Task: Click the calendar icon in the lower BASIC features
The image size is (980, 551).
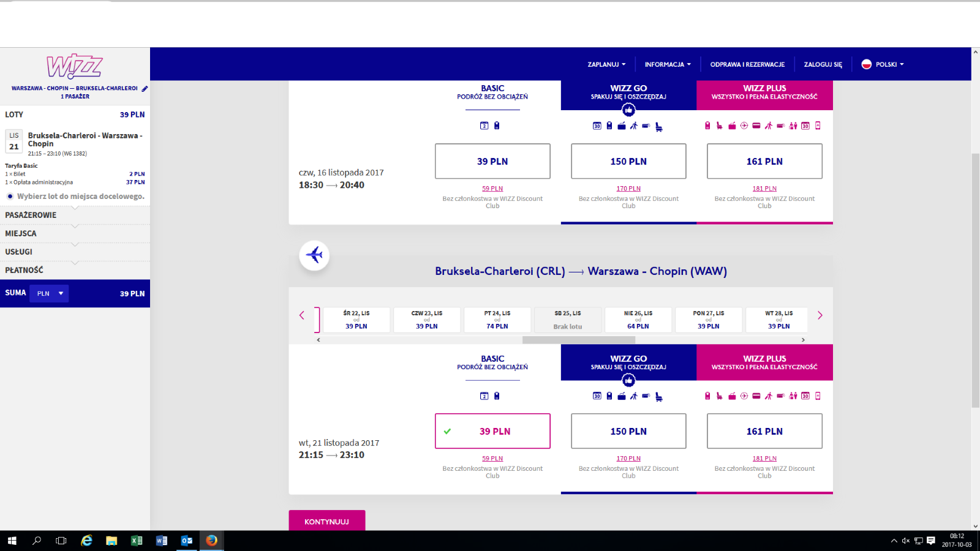Action: click(x=484, y=396)
